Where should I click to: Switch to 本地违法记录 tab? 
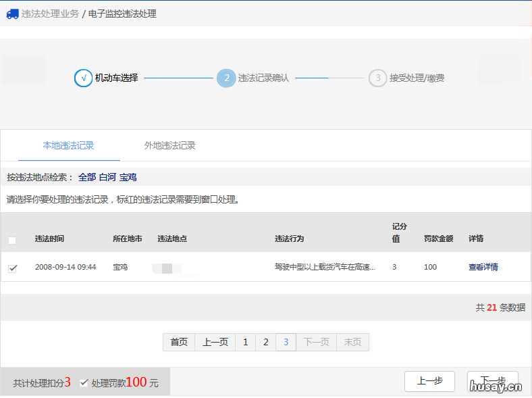68,145
